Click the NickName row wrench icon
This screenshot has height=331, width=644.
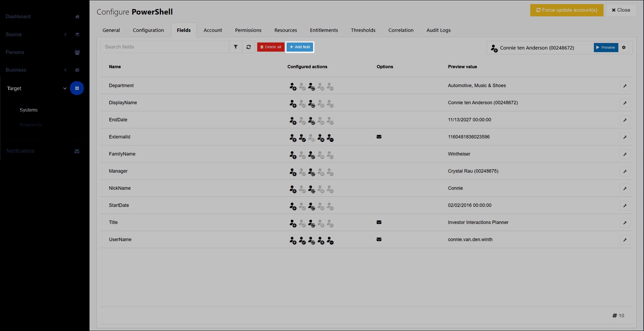click(x=625, y=188)
